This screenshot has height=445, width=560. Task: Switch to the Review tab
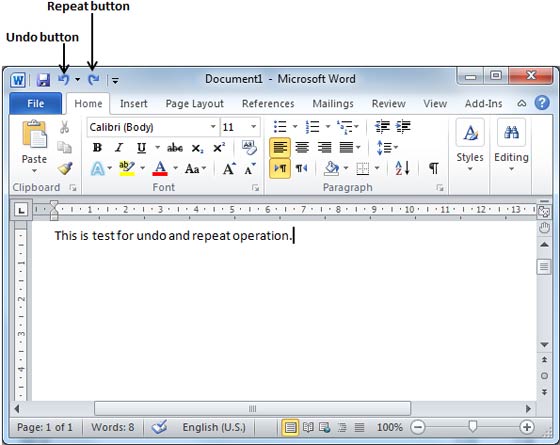click(389, 104)
